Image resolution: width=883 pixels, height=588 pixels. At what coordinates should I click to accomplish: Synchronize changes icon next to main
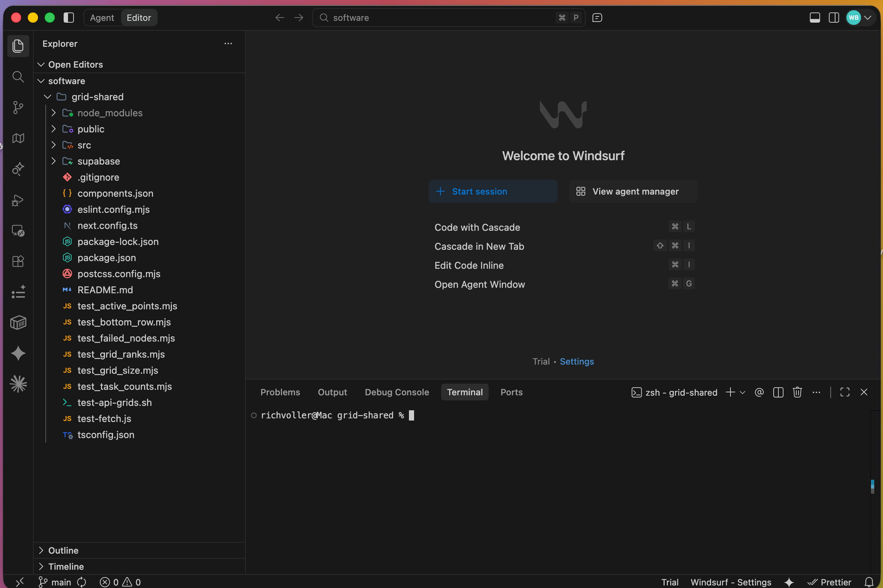pos(82,582)
